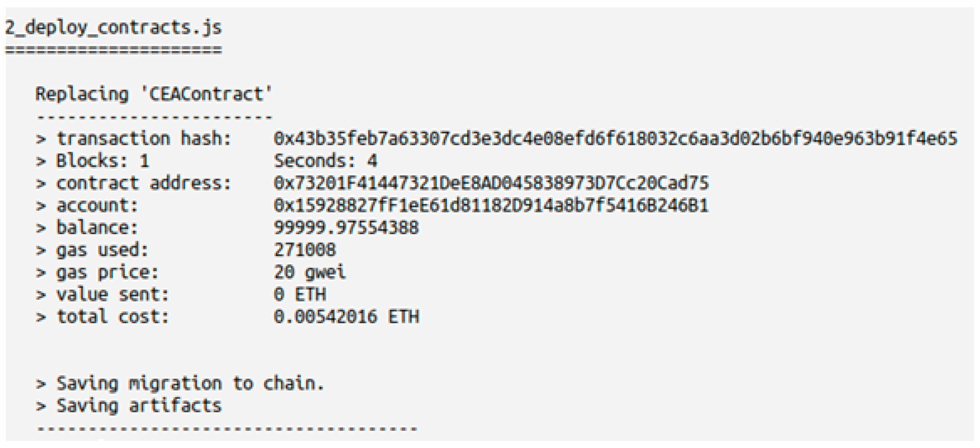Click the account label

coord(97,206)
